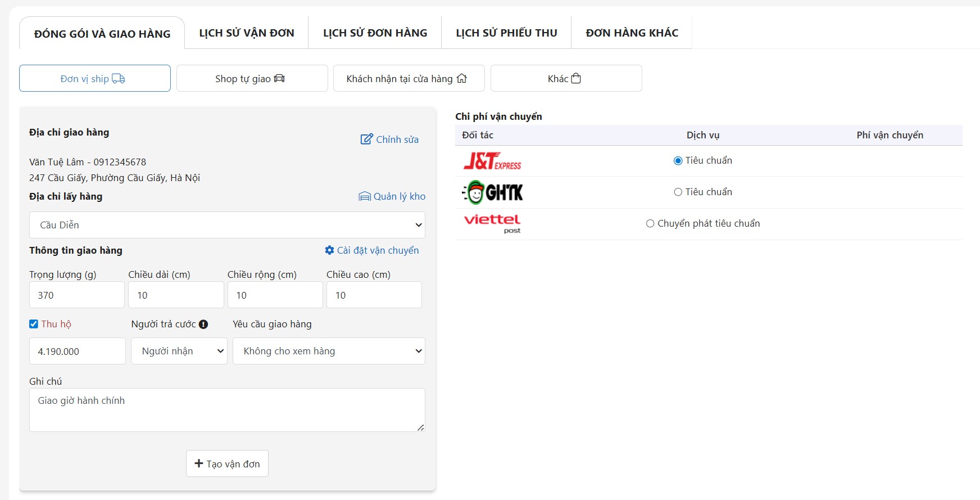Expand the Người nhận payer dropdown
The image size is (980, 500).
click(x=179, y=351)
